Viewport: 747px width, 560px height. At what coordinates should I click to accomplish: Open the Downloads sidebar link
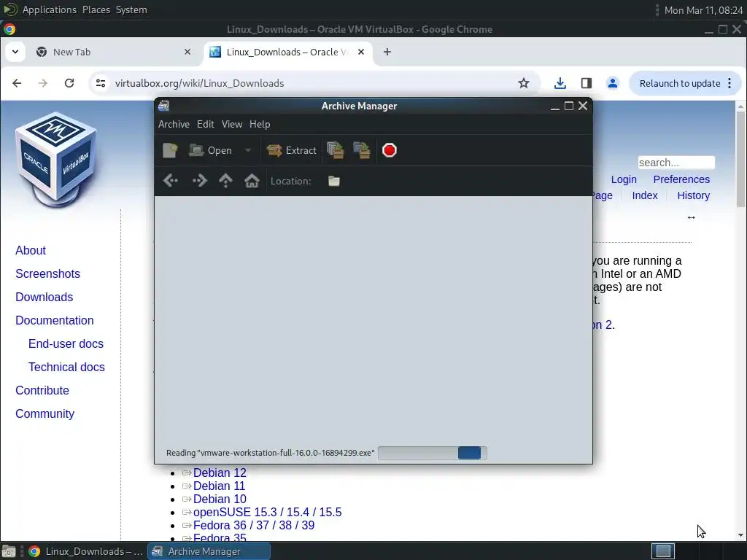44,297
